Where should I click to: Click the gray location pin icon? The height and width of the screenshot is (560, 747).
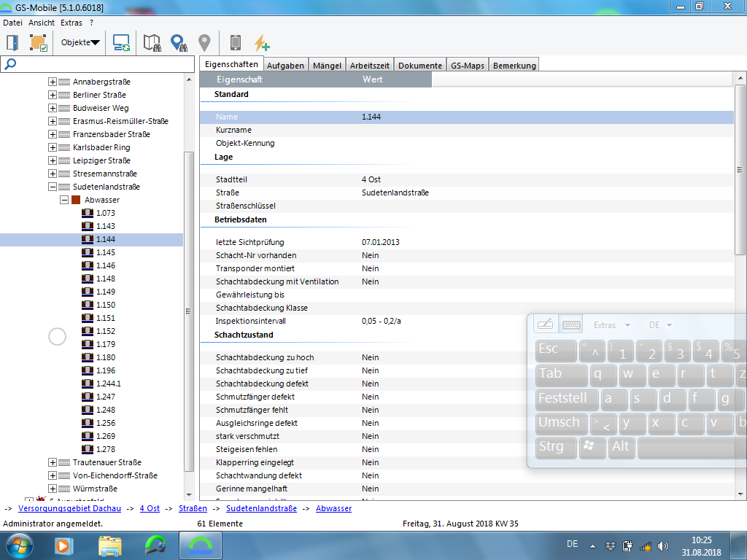[204, 42]
